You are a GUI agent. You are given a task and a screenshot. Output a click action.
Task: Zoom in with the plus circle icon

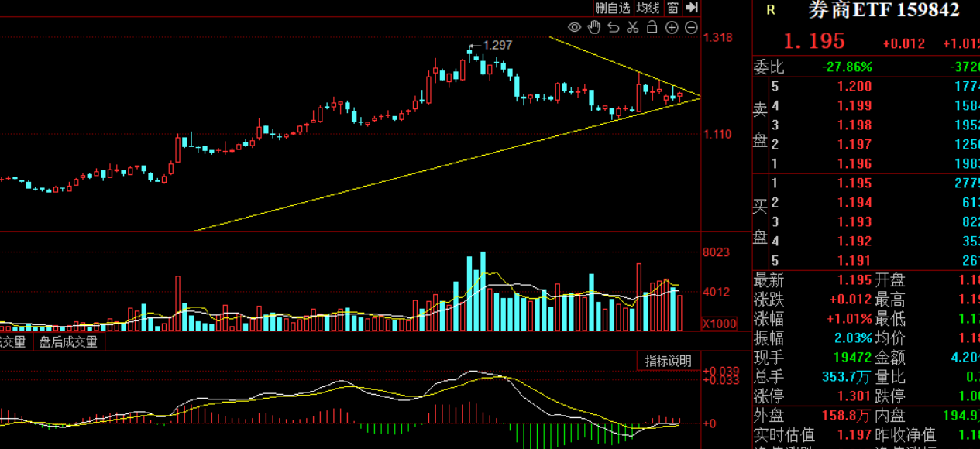672,28
